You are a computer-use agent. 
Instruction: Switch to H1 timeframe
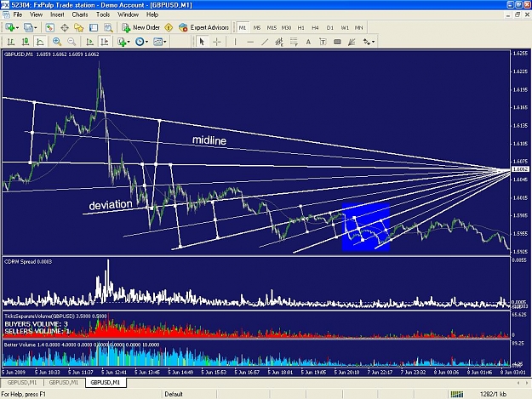point(300,28)
